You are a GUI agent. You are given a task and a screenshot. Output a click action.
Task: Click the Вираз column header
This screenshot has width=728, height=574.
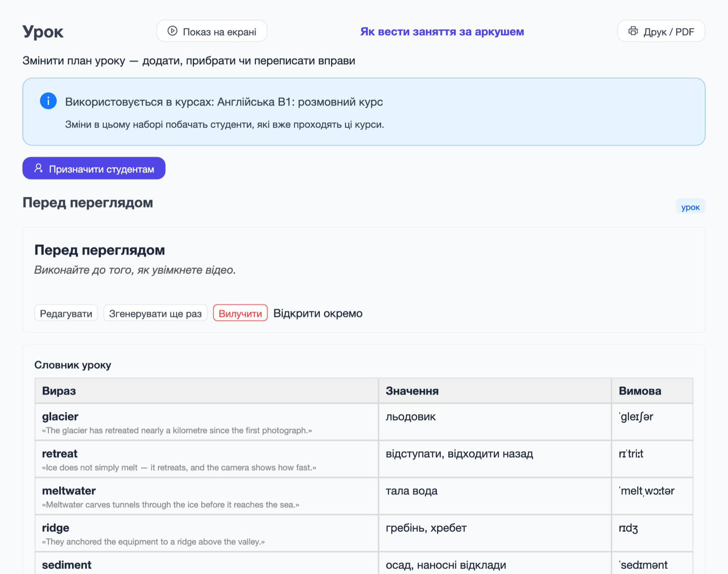tap(207, 391)
